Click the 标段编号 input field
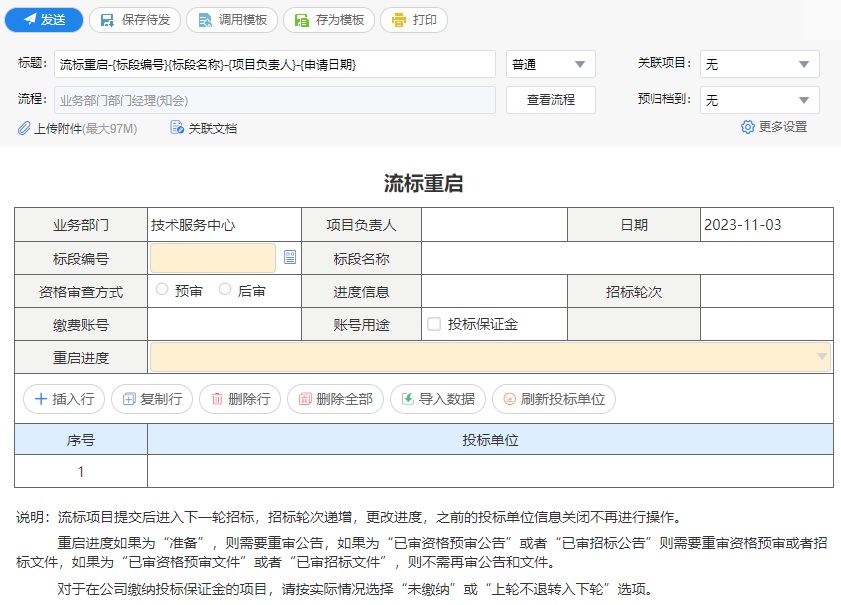Viewport: 841px width, 605px height. (x=213, y=258)
